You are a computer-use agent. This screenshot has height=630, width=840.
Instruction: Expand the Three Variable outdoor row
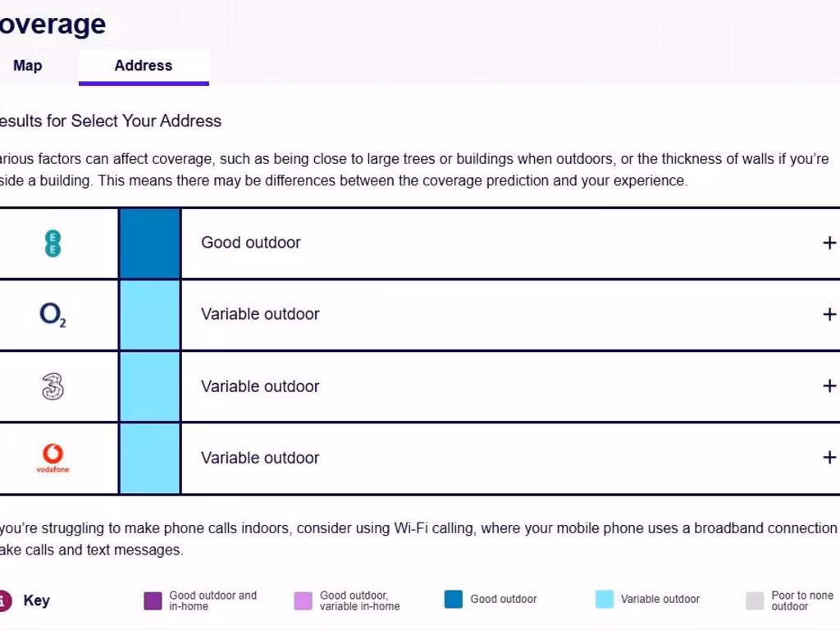[x=829, y=386]
